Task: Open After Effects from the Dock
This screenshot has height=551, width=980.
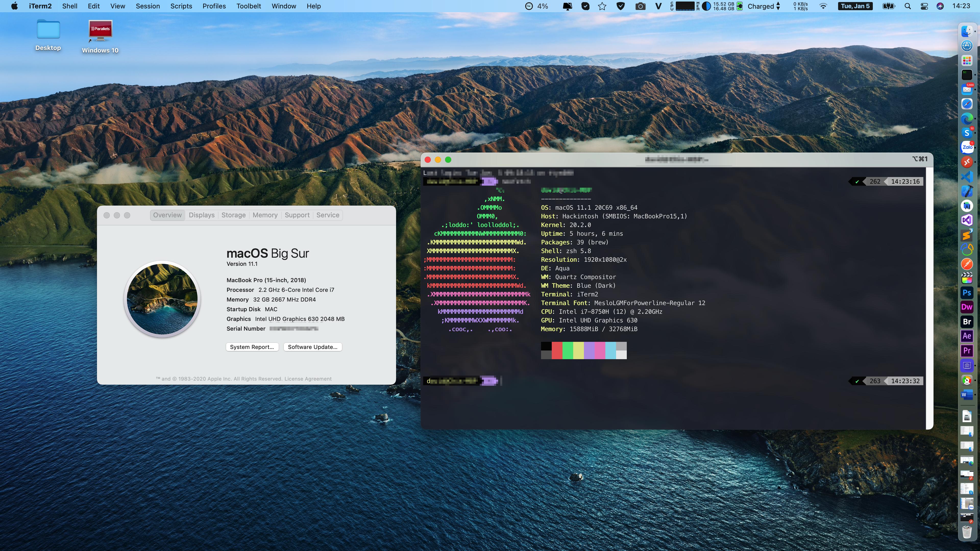Action: pyautogui.click(x=967, y=336)
